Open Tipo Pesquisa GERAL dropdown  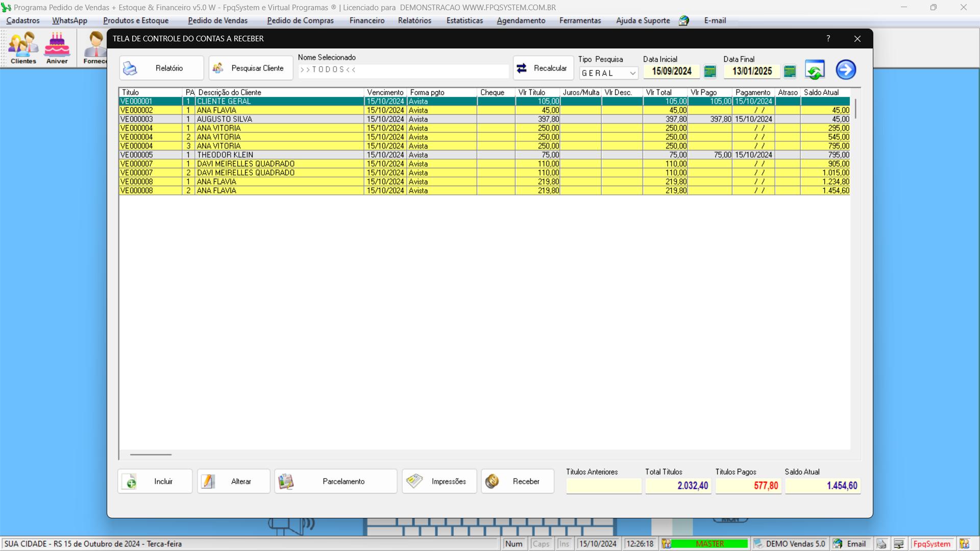(x=608, y=73)
